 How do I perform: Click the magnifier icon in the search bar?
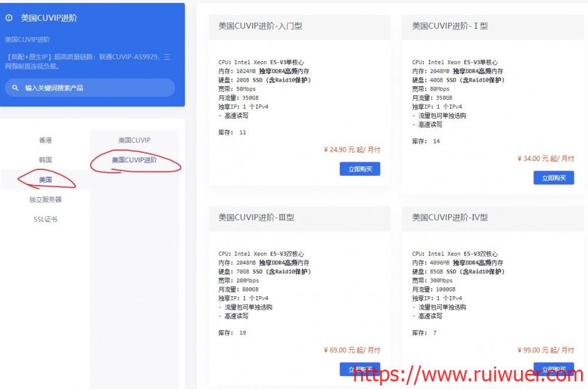pos(15,88)
